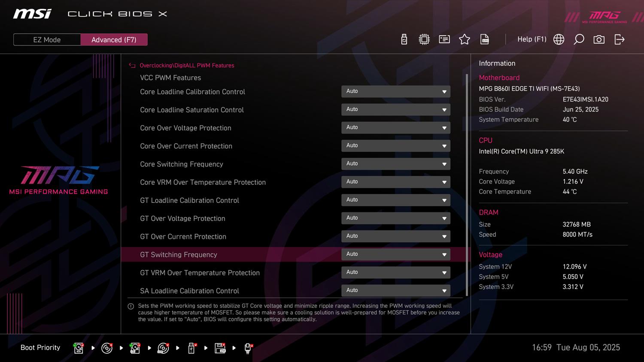This screenshot has width=644, height=362.
Task: Open SA Loadline Calibration Control dropdown
Action: (395, 290)
